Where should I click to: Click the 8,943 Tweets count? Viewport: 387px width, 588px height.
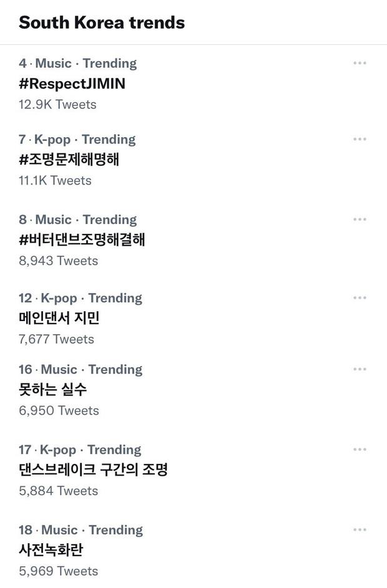point(58,261)
